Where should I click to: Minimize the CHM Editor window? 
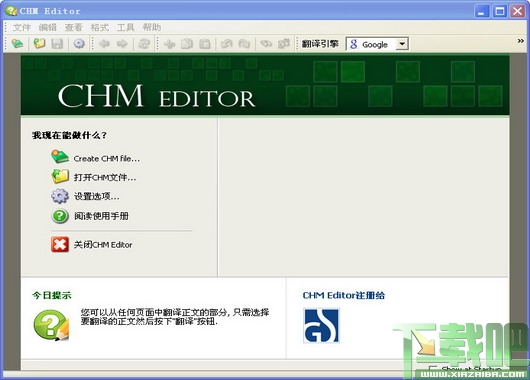(482, 11)
